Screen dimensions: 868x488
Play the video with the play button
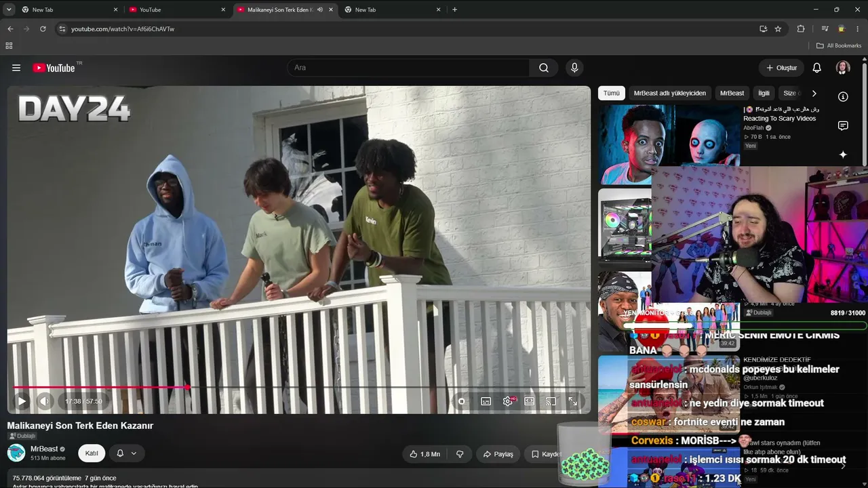tap(22, 401)
